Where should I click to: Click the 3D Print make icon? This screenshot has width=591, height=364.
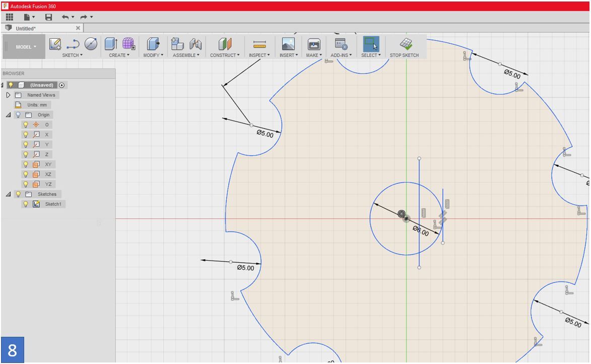313,44
